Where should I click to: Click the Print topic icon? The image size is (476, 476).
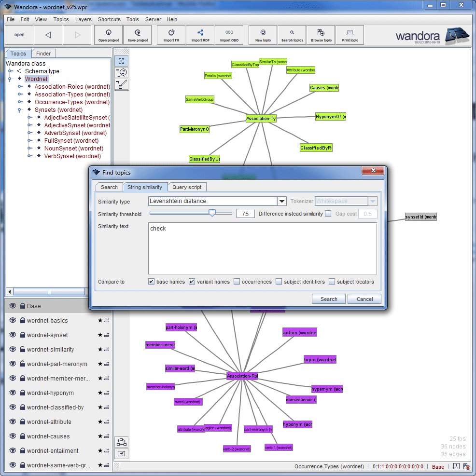(x=350, y=35)
